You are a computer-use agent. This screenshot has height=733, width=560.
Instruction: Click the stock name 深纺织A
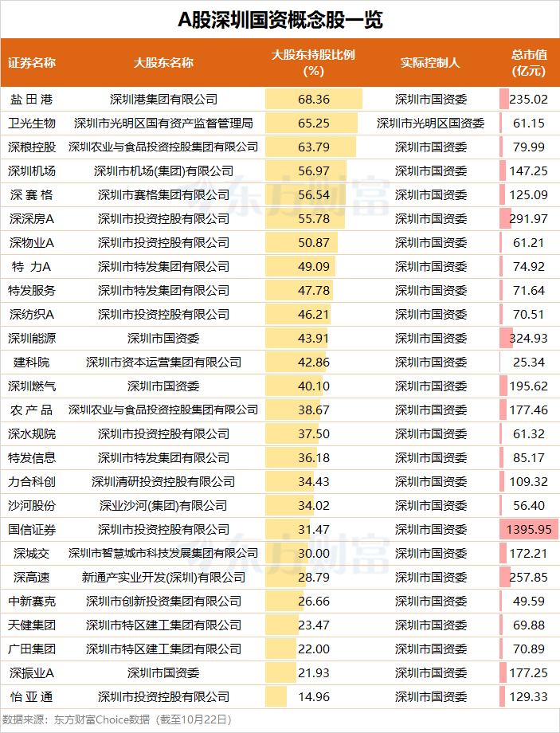click(32, 314)
